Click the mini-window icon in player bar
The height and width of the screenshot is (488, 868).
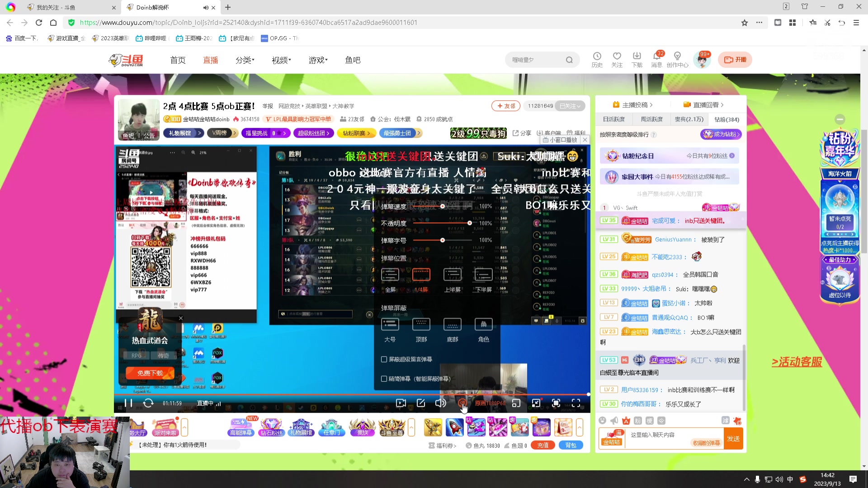click(516, 403)
